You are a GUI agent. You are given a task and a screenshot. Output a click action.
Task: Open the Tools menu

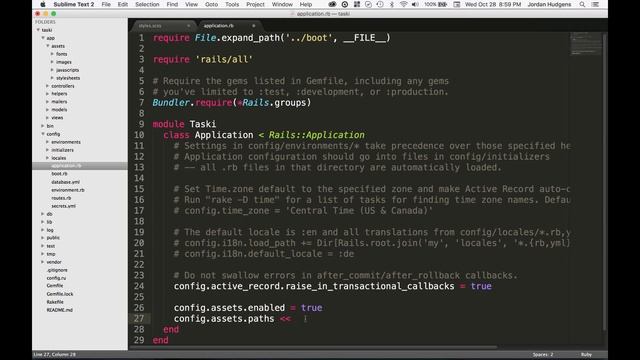(x=232, y=4)
